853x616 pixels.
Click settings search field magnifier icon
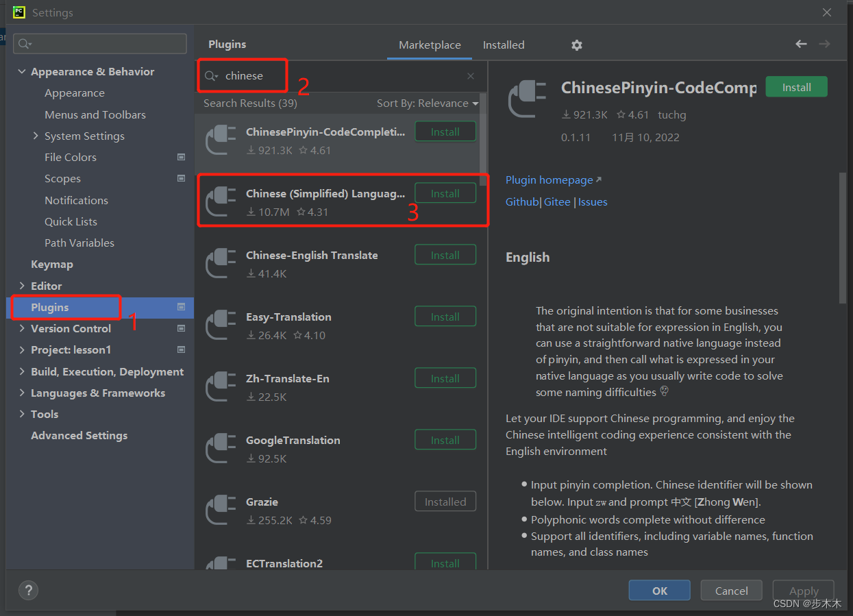(x=25, y=44)
